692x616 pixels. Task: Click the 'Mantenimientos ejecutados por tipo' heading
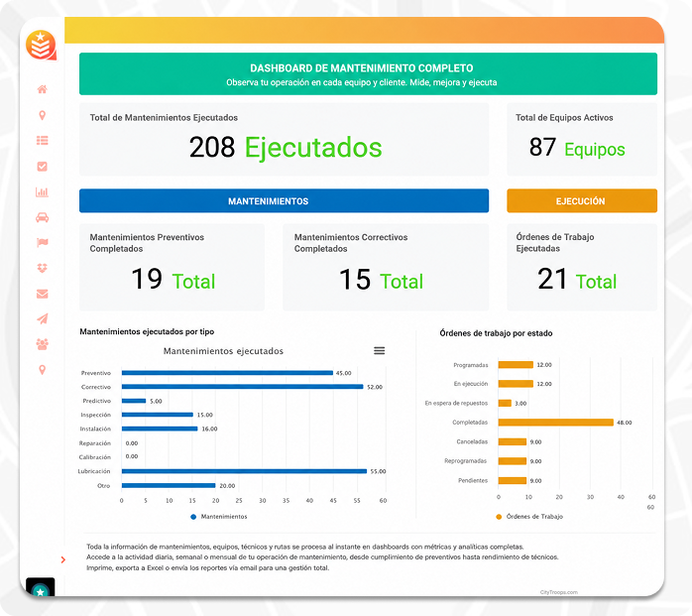(147, 331)
